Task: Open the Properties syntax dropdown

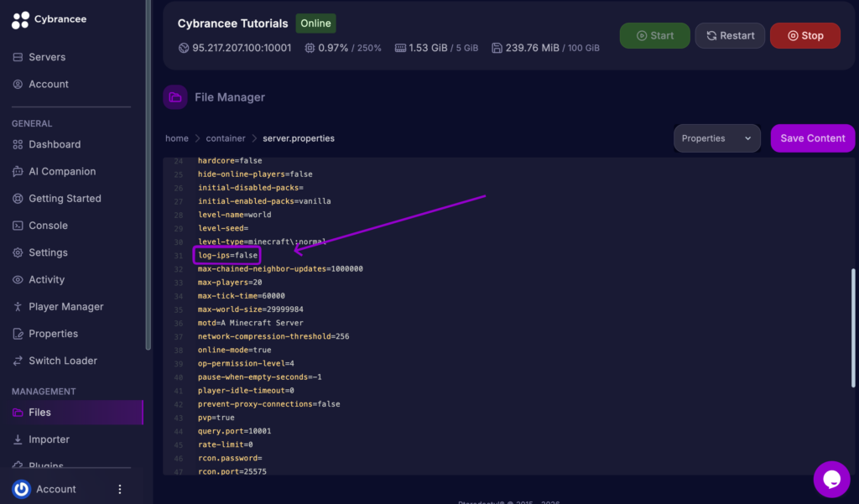Action: click(716, 138)
